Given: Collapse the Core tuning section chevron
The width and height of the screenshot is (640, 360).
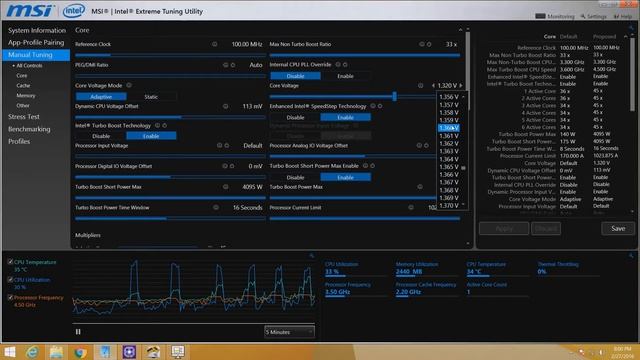Looking at the screenshot, I should click(x=460, y=30).
